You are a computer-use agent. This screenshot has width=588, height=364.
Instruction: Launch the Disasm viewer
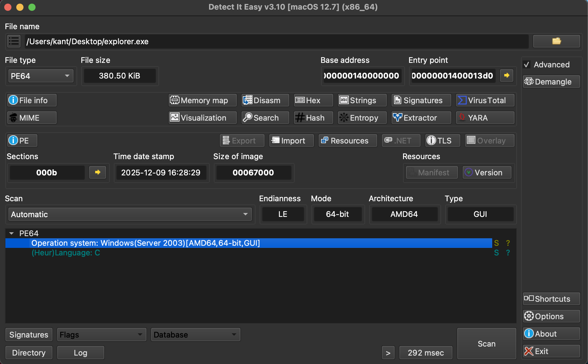[x=265, y=100]
